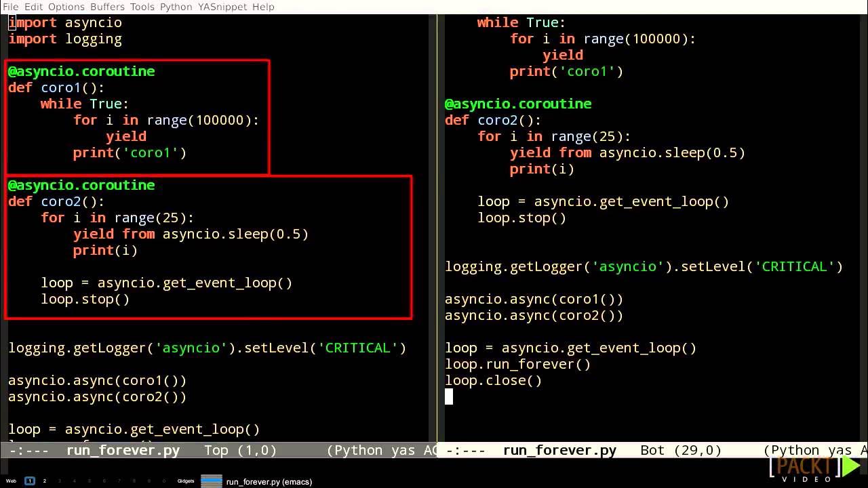
Task: Click 'while True:' line in right pane
Action: (521, 22)
